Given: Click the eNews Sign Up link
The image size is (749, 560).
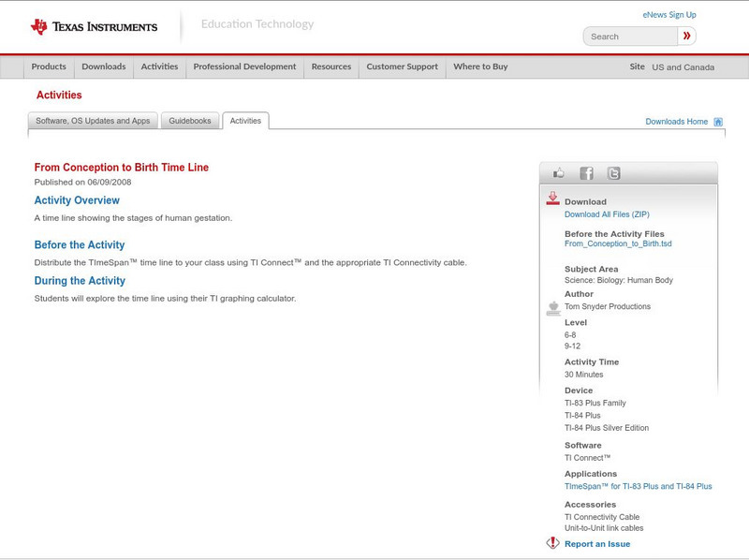Looking at the screenshot, I should point(669,15).
